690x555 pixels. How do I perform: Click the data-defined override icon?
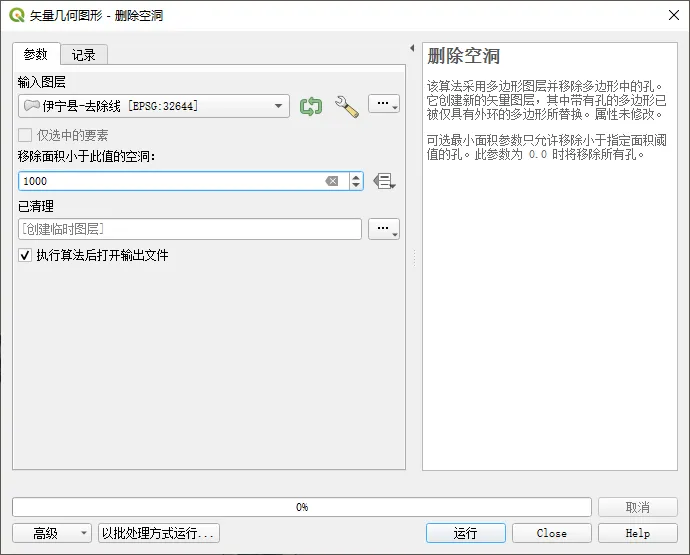384,181
